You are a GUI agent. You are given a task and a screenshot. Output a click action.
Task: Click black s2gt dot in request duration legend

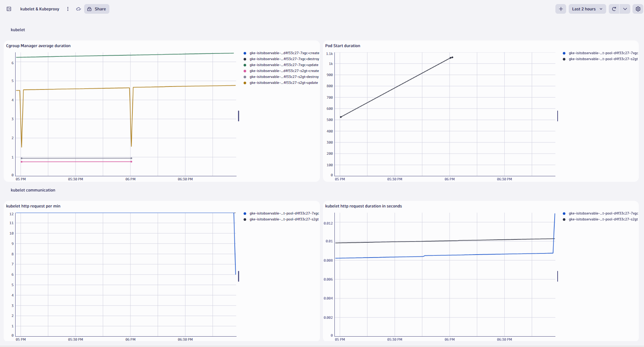[564, 219]
